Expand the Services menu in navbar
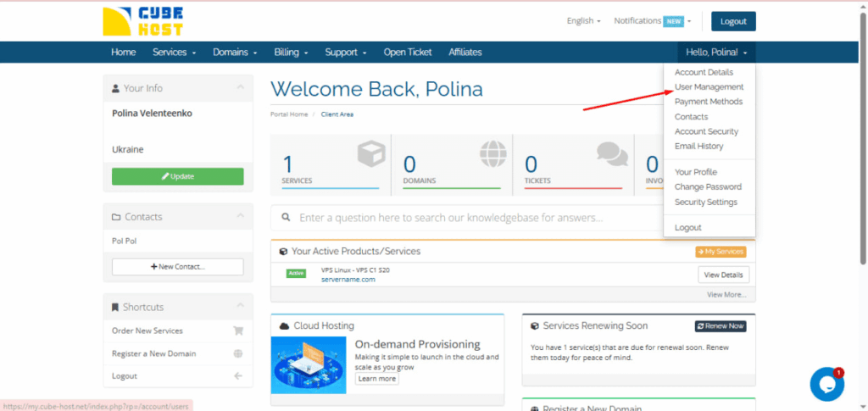 [174, 53]
